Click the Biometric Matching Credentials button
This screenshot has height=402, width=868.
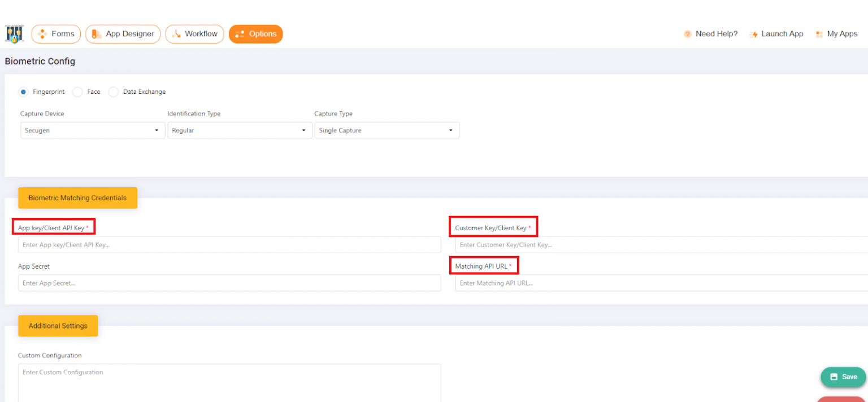pyautogui.click(x=77, y=198)
